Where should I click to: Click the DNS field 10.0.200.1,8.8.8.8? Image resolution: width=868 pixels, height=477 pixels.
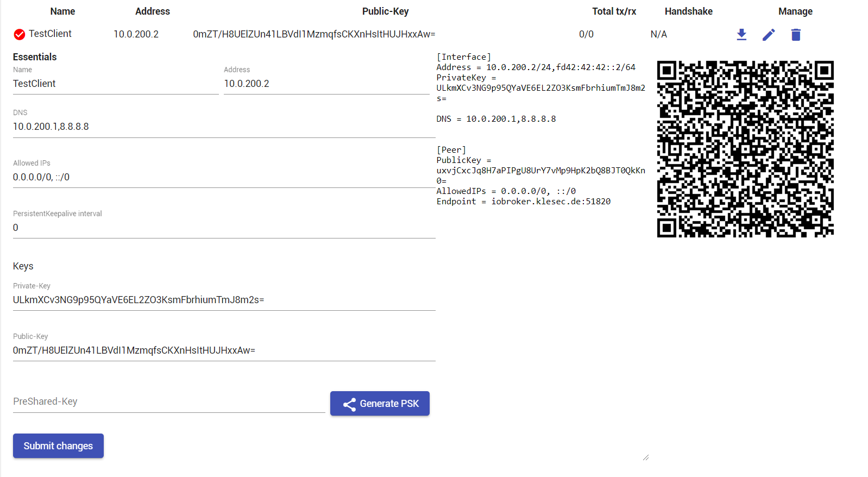click(x=224, y=127)
